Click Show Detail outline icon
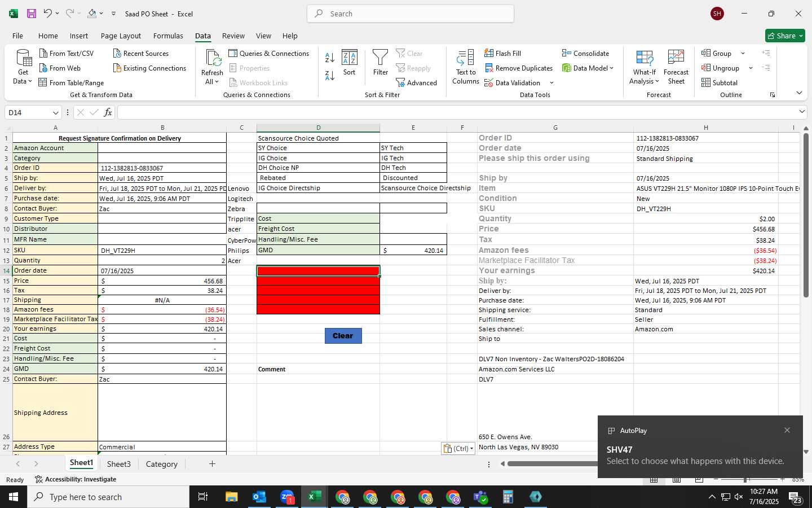The image size is (812, 508). [766, 53]
